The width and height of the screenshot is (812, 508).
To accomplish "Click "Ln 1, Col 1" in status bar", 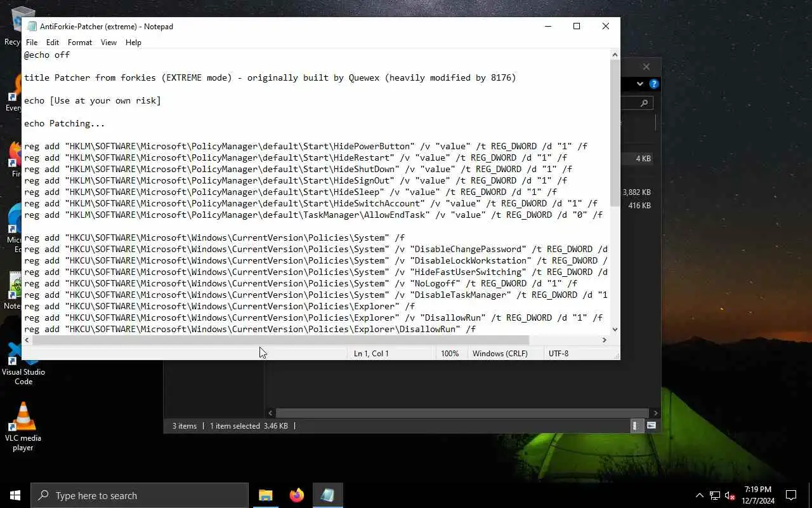I will [371, 354].
